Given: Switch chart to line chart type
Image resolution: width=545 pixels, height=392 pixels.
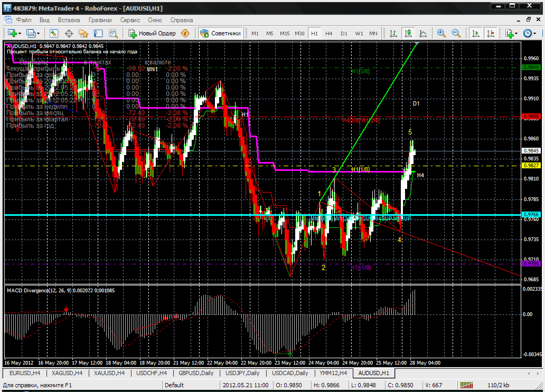Looking at the screenshot, I should click(423, 33).
